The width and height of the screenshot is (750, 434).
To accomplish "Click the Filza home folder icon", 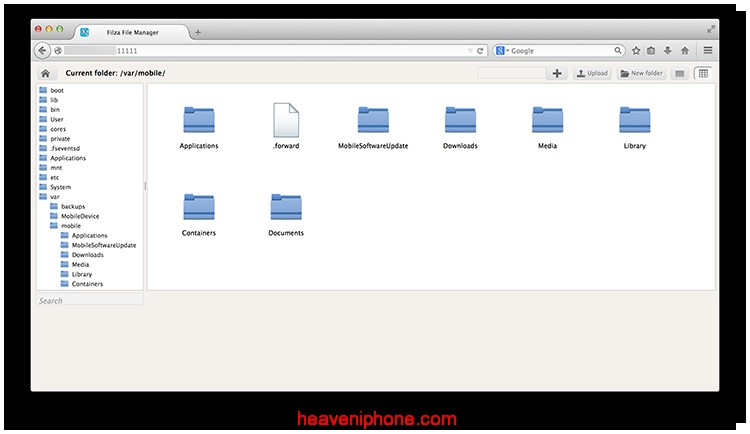I will tap(45, 73).
